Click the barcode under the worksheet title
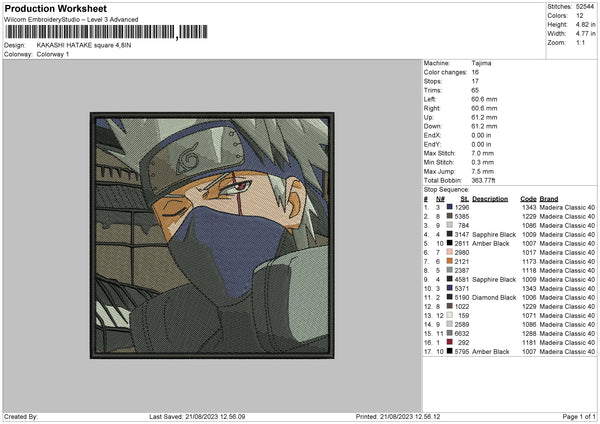This screenshot has height=424, width=600. tap(90, 33)
